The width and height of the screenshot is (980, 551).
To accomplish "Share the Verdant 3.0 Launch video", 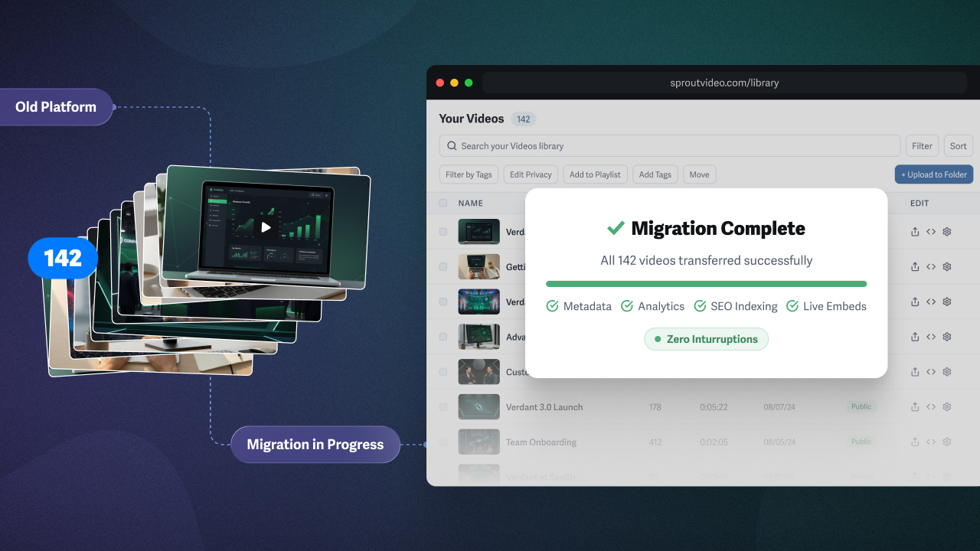I will tap(915, 407).
